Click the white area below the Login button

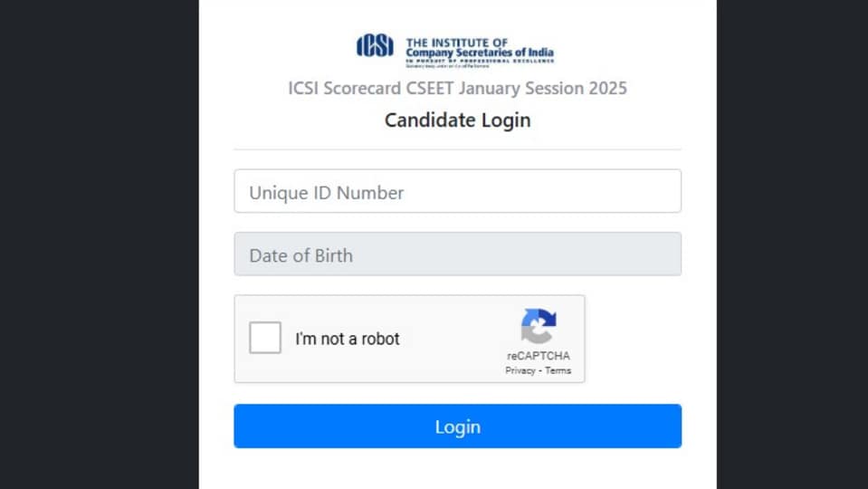pyautogui.click(x=458, y=469)
